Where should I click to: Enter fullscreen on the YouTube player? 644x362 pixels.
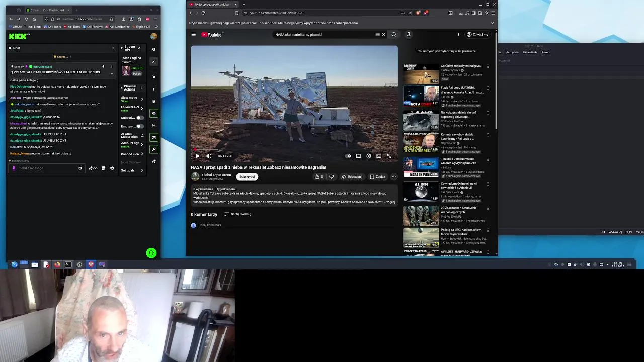pyautogui.click(x=389, y=156)
